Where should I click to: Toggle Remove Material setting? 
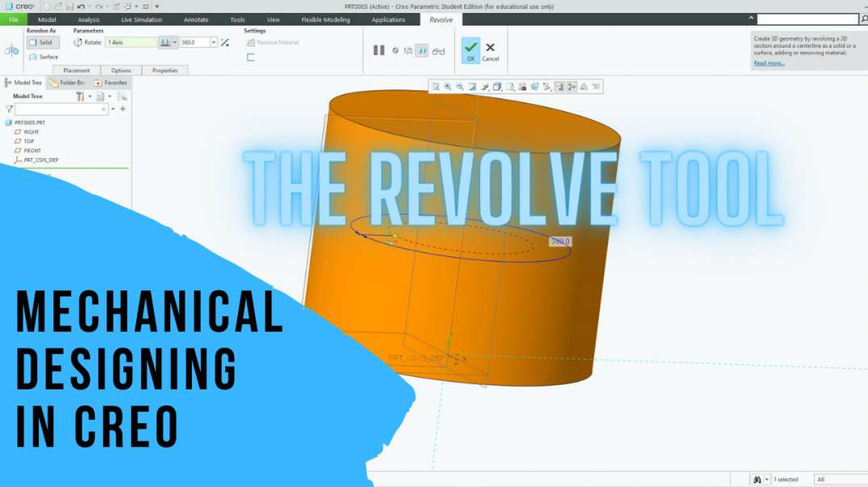click(x=273, y=42)
